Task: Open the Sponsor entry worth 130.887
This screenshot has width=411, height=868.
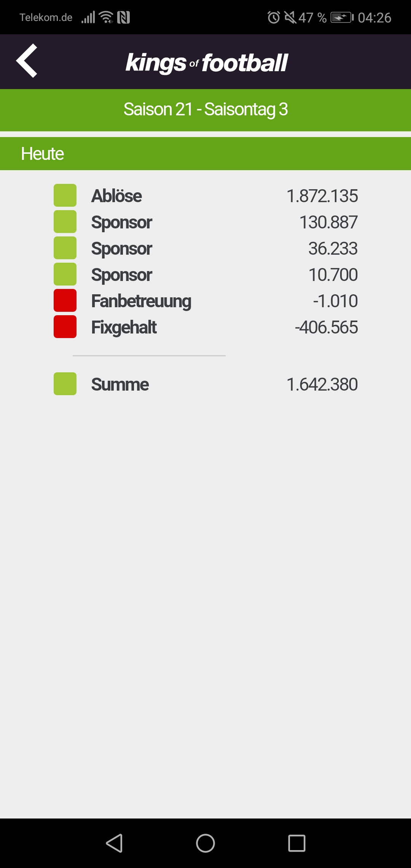Action: 205,222
